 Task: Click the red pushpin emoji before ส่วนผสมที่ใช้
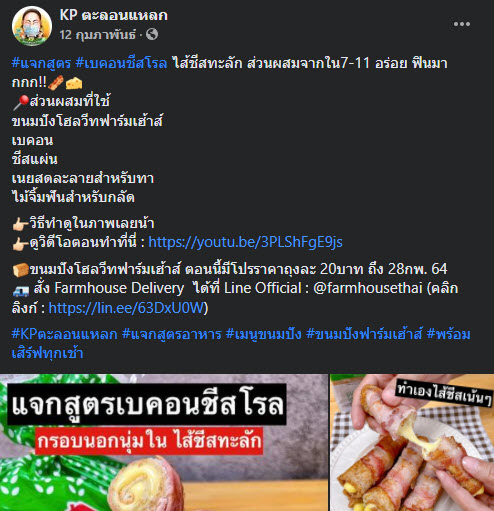point(21,102)
